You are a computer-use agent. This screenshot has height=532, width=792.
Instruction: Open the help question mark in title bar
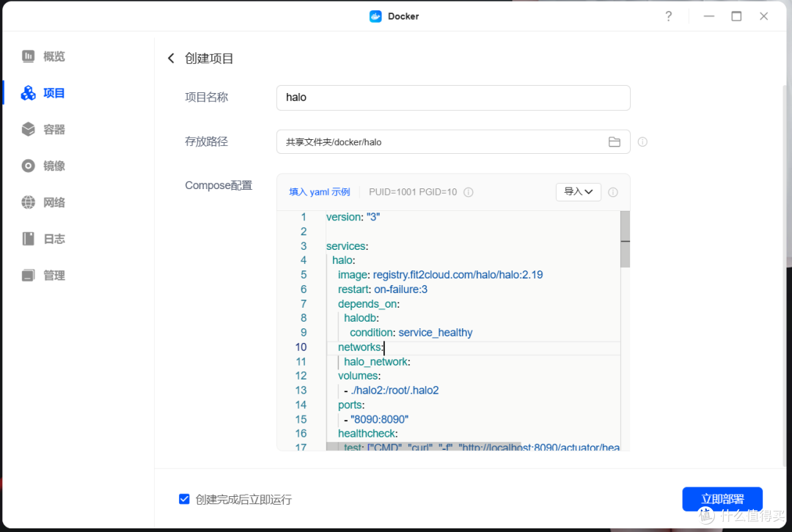[668, 16]
